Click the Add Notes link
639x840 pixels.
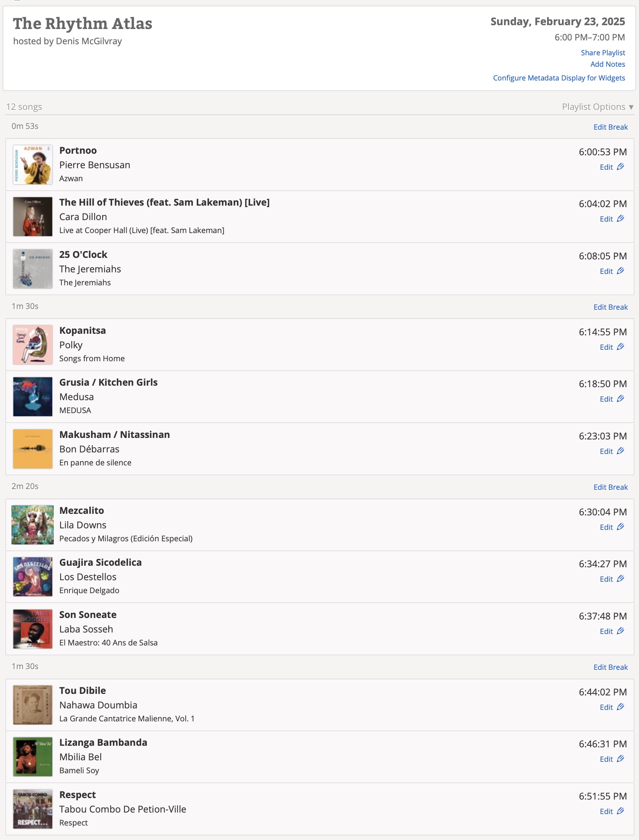coord(607,64)
